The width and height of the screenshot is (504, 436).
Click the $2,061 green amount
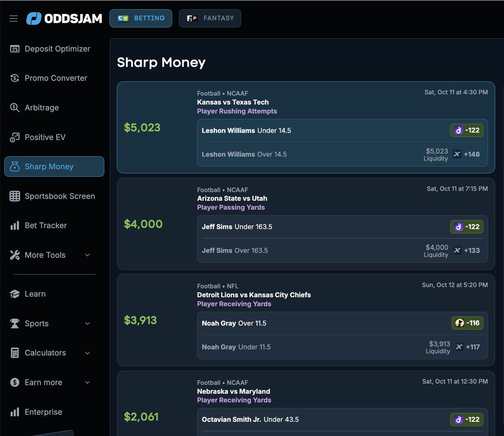click(141, 417)
